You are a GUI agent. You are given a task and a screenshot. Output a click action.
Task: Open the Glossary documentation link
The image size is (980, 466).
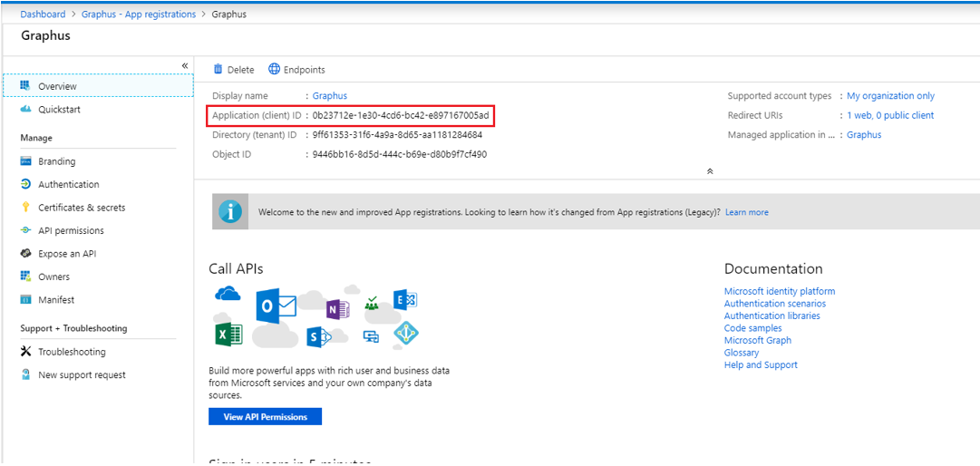click(x=742, y=353)
